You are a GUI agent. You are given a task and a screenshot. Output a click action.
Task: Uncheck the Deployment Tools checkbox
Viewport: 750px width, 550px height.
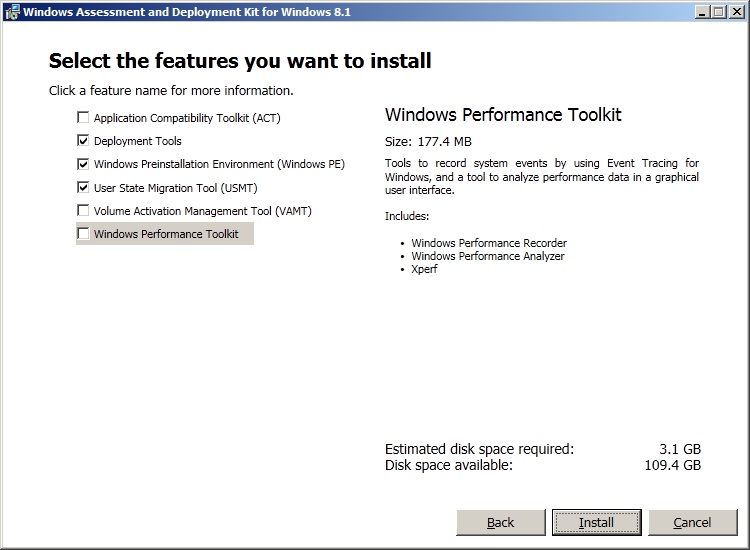(83, 141)
